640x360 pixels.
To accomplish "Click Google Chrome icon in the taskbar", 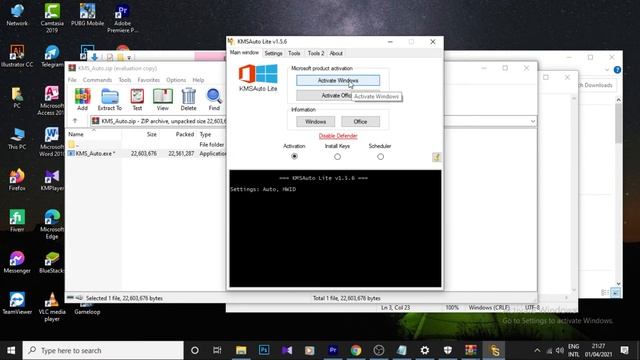I will pos(356,350).
